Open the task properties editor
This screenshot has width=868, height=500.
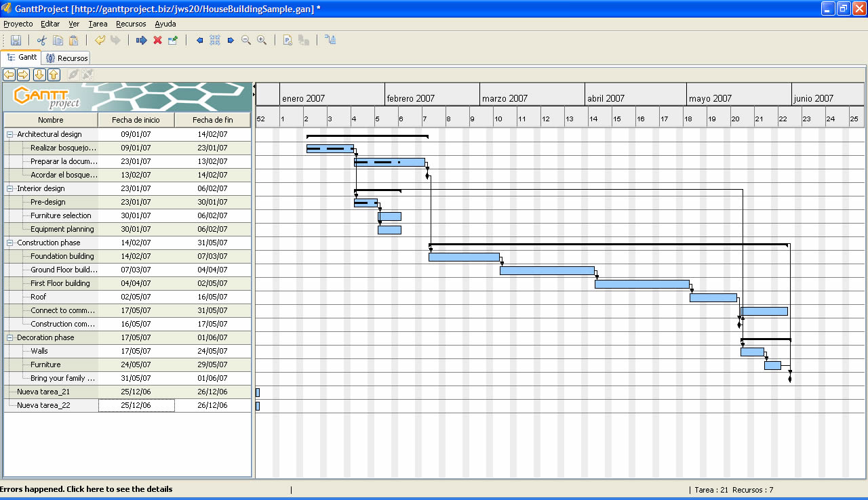172,40
